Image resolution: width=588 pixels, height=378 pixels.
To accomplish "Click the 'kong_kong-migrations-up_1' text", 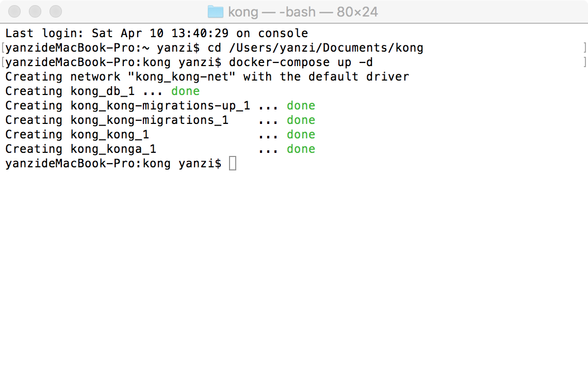I will click(x=160, y=105).
